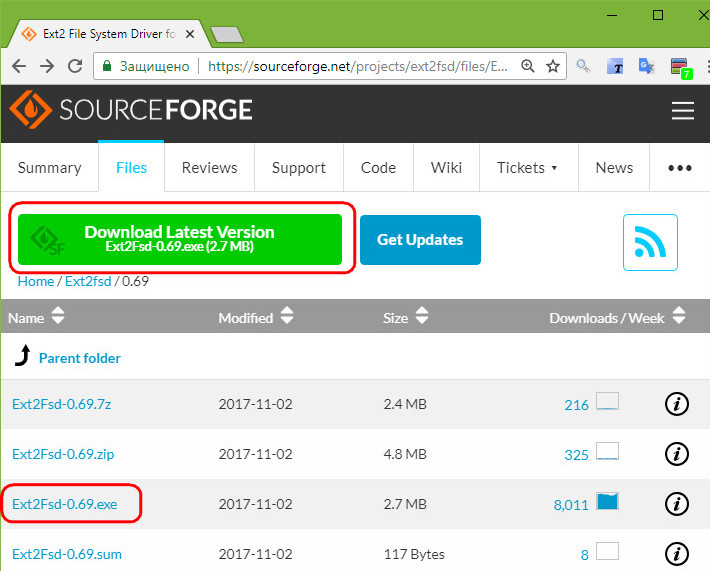710x571 pixels.
Task: Go to the Summary tab
Action: coord(49,168)
